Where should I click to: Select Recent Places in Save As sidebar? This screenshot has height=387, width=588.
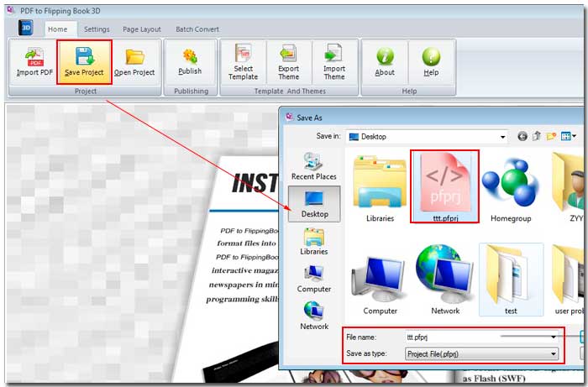[314, 166]
